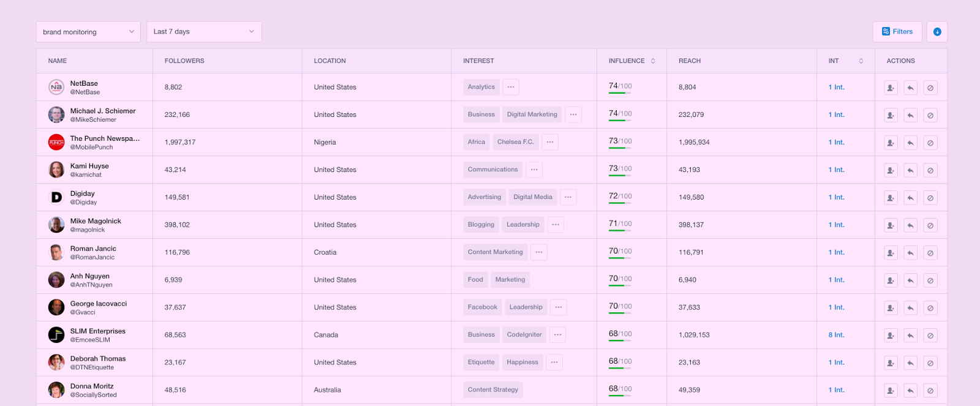Viewport: 980px width, 406px height.
Task: Click the blue download icon button
Action: [x=937, y=32]
